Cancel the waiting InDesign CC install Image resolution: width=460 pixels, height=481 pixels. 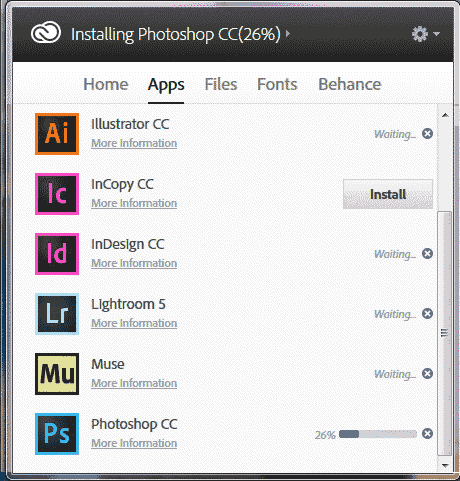coord(427,254)
